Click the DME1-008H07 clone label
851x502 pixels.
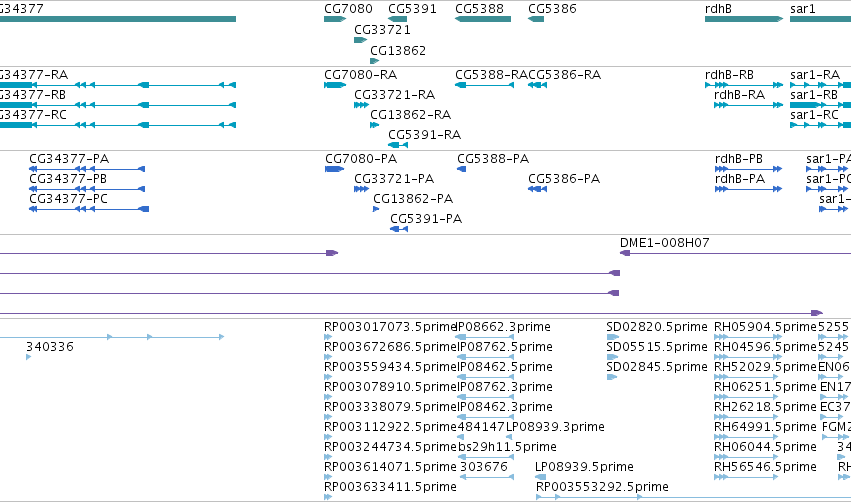click(x=664, y=243)
